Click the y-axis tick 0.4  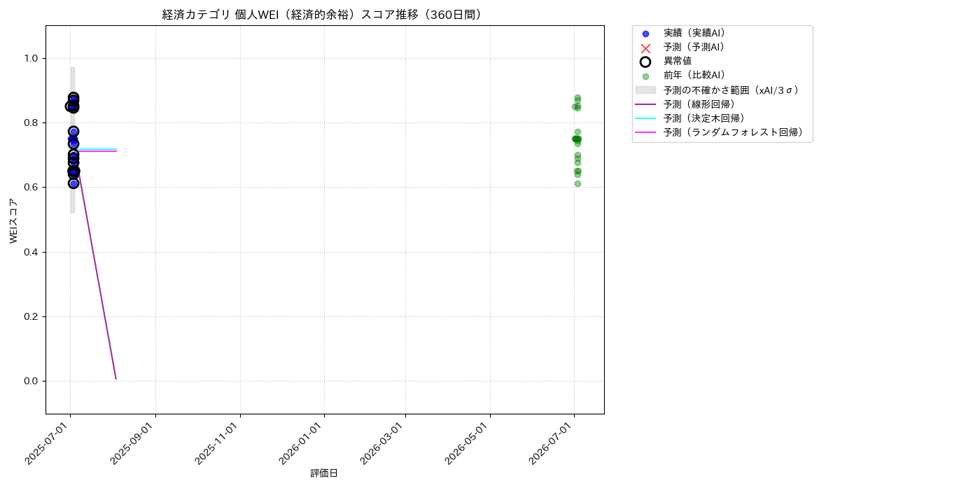click(31, 252)
